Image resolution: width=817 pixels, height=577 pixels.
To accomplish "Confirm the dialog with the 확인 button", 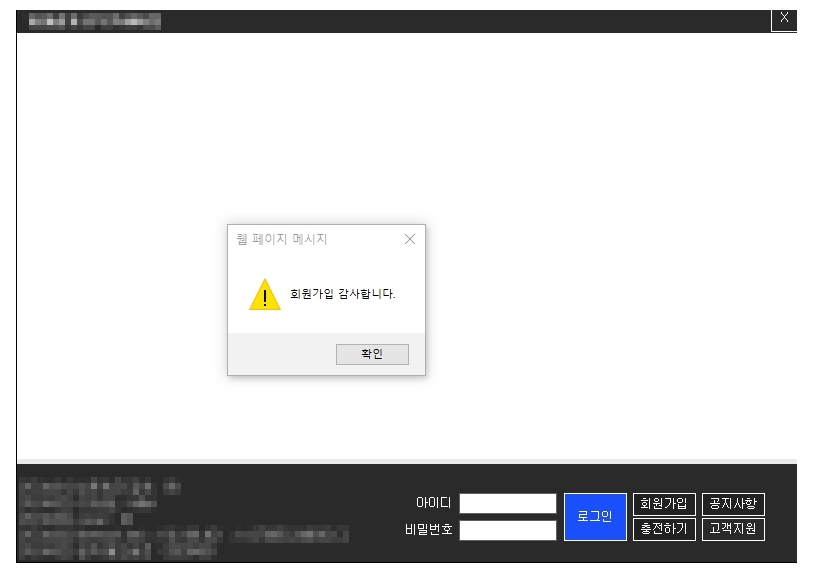I will [x=372, y=354].
